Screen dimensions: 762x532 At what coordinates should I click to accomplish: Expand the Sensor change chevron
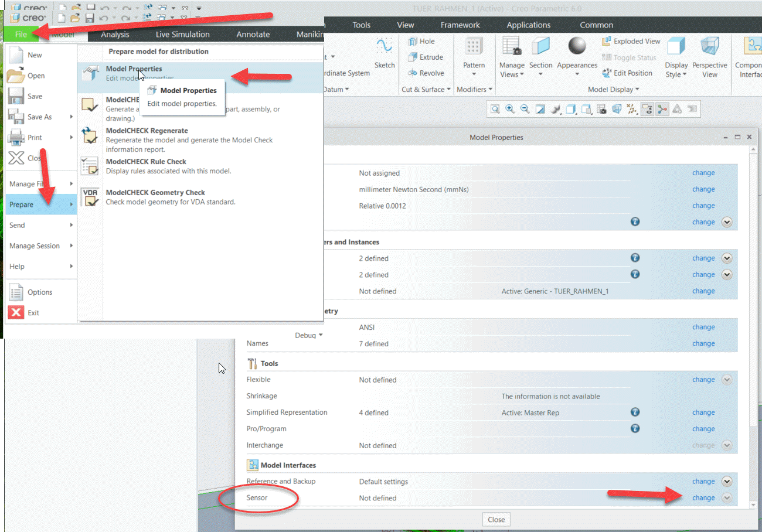727,497
